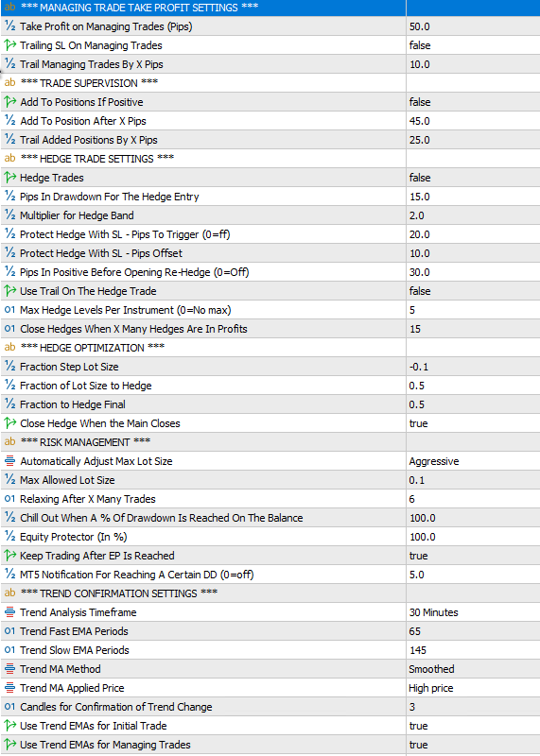Select the Max Allowed Lot Size label
The image size is (540, 756).
click(x=67, y=480)
